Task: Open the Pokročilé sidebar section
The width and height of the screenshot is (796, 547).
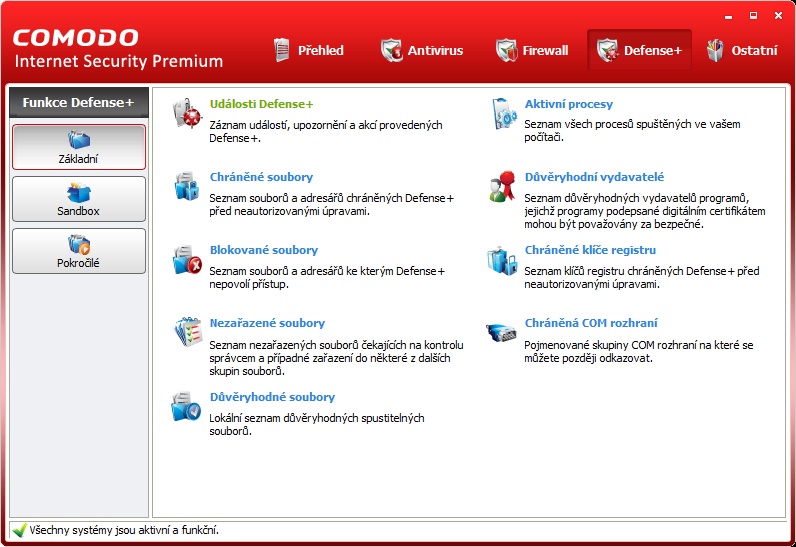Action: [79, 251]
